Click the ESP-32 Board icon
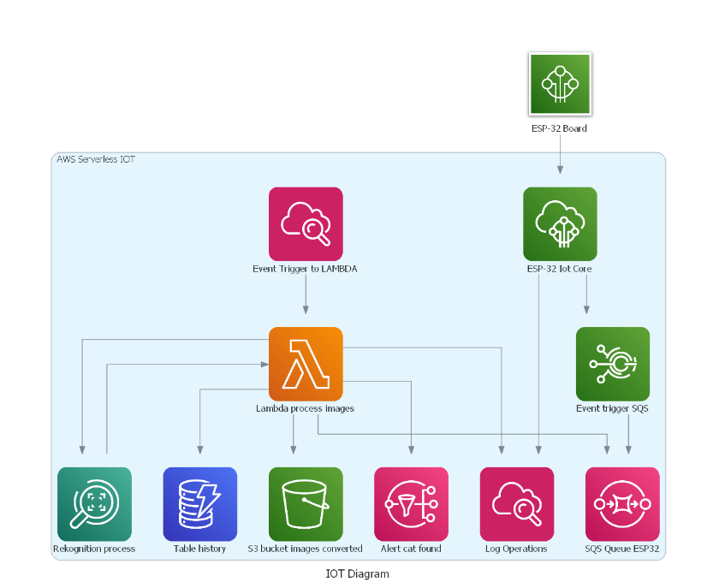Screen dimensions: 719x588 (x=560, y=84)
